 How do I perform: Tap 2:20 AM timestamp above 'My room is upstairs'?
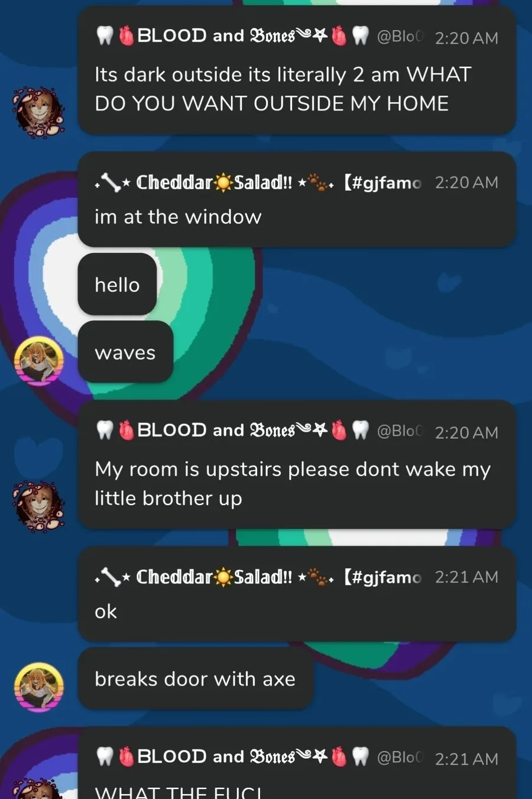[466, 433]
